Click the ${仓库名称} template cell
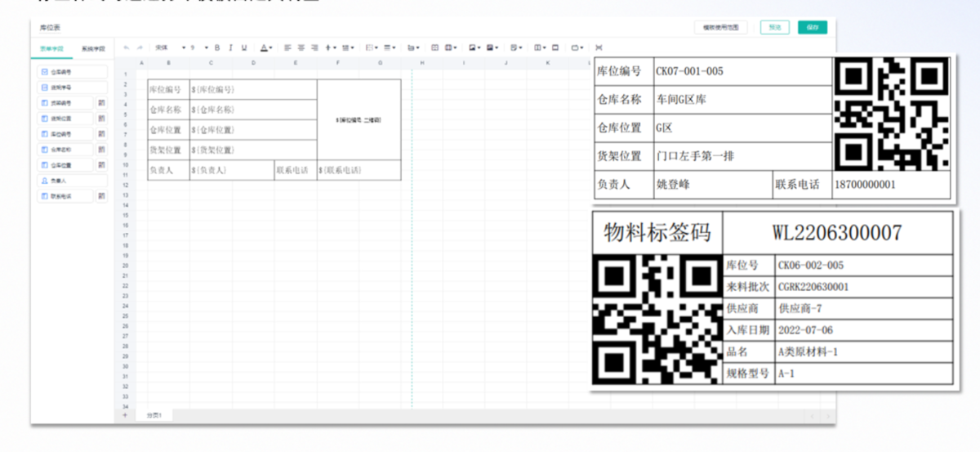The width and height of the screenshot is (980, 452). [253, 110]
